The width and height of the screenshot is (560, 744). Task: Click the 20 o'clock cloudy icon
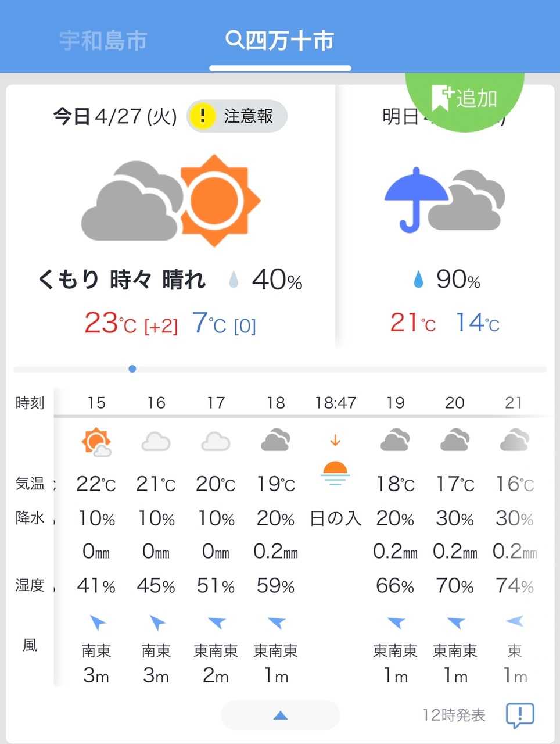(x=455, y=440)
